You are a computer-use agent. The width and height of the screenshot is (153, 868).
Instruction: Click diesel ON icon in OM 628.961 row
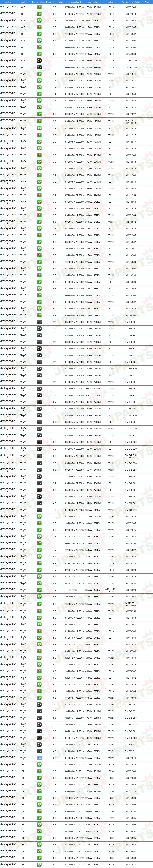tap(39, 503)
